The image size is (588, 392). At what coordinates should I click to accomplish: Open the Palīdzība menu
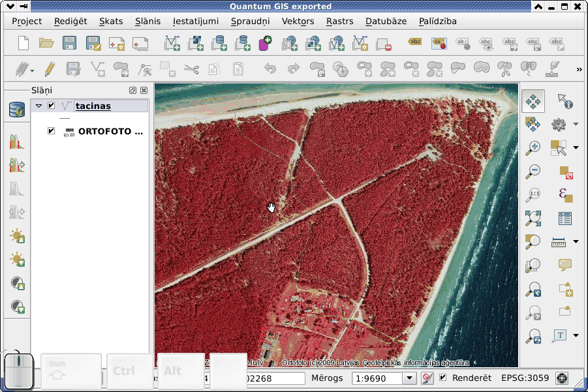[x=438, y=22]
